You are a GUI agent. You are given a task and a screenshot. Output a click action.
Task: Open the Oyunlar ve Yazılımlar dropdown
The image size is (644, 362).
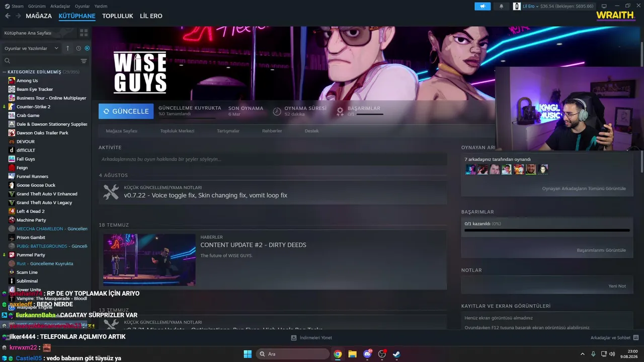[30, 48]
